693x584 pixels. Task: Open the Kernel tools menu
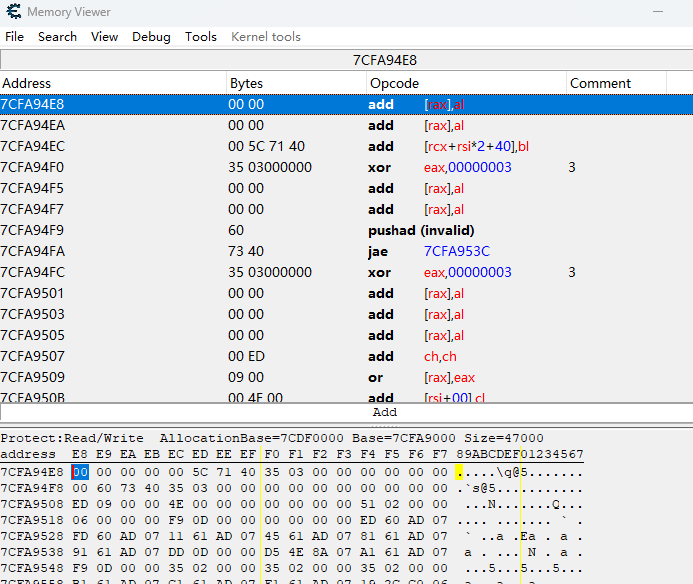coord(266,37)
